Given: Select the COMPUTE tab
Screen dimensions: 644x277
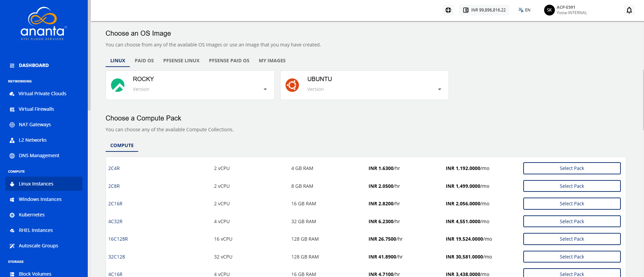Looking at the screenshot, I should tap(122, 145).
